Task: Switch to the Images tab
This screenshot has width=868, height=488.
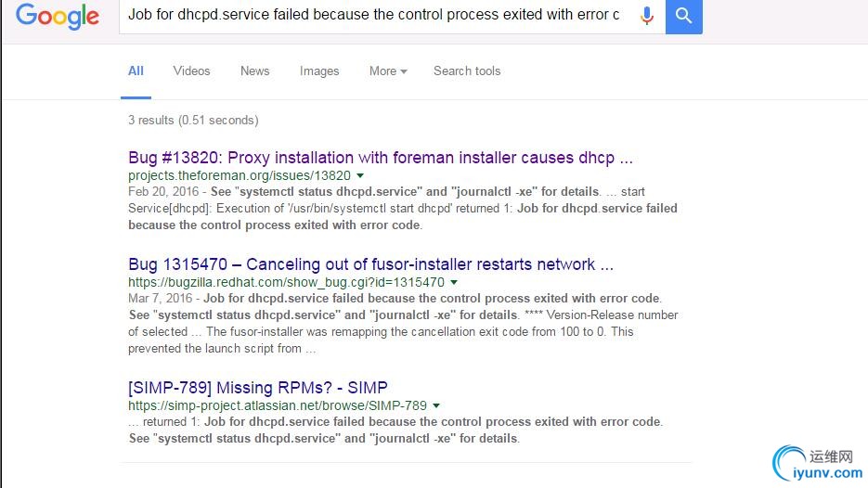Action: click(319, 71)
